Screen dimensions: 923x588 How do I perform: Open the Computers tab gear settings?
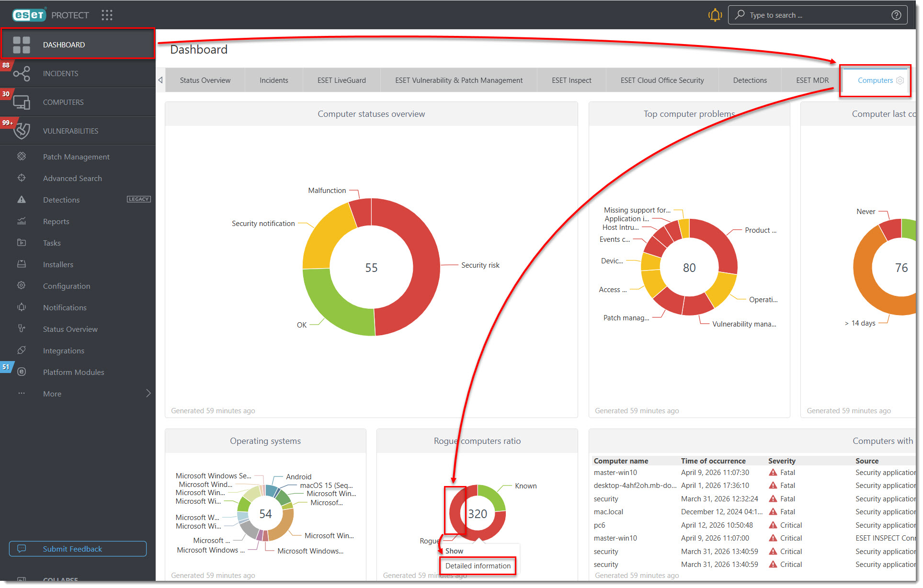(x=900, y=80)
